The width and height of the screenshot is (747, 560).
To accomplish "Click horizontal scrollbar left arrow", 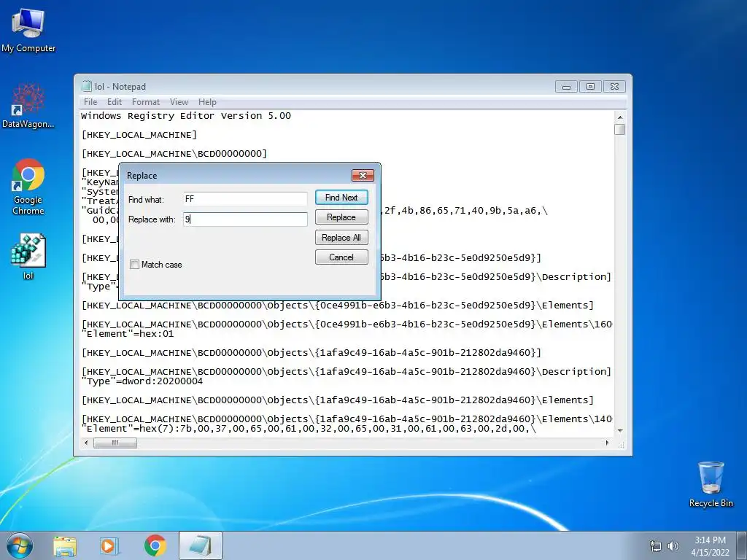I will (x=86, y=443).
